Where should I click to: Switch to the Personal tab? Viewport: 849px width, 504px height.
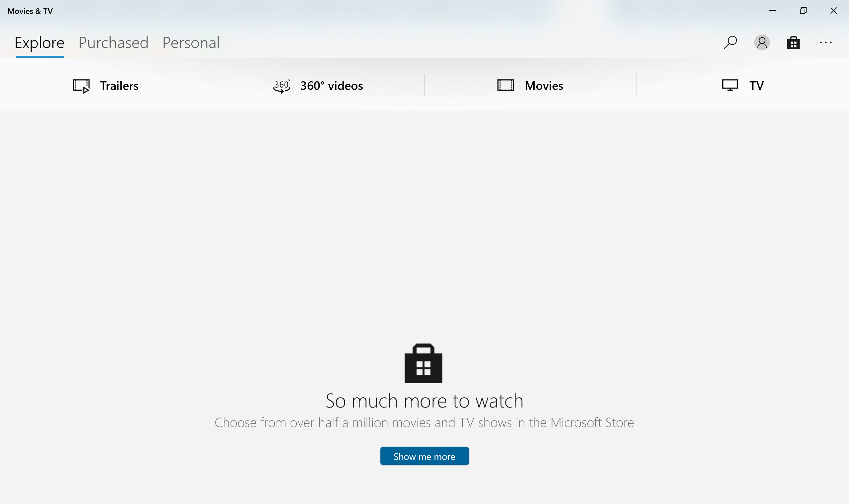point(191,43)
